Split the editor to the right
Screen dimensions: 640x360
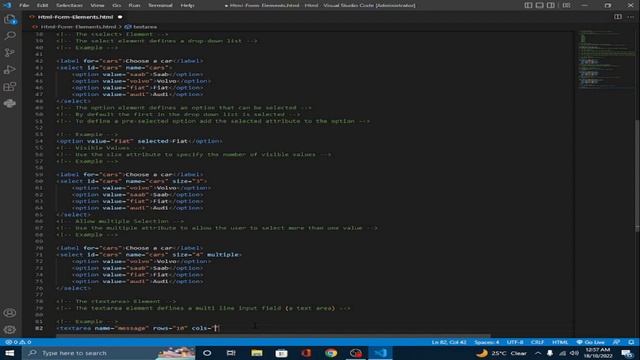click(618, 17)
